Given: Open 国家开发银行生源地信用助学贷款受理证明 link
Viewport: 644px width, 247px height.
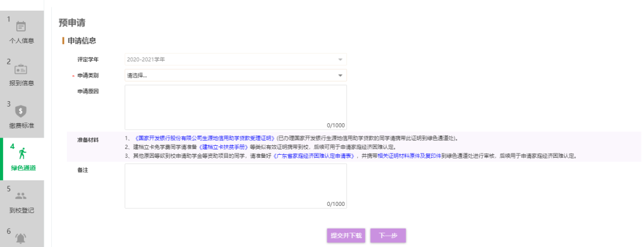Looking at the screenshot, I should point(205,138).
